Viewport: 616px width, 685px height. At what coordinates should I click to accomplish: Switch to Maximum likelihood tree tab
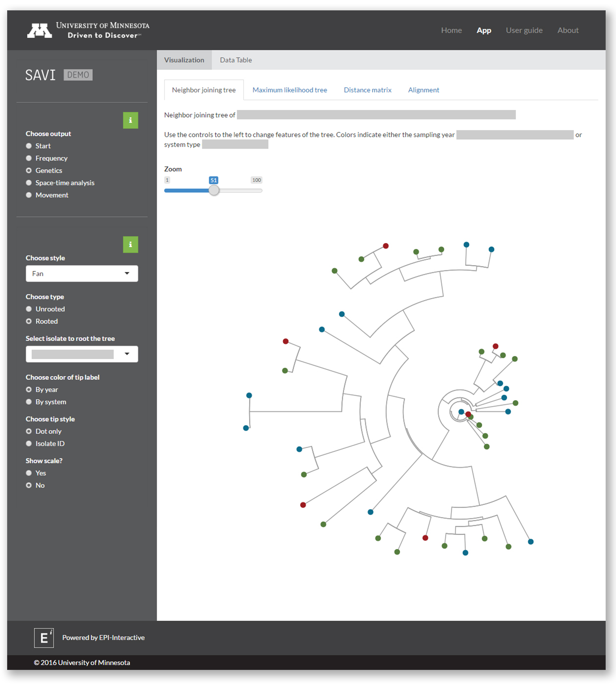click(290, 90)
